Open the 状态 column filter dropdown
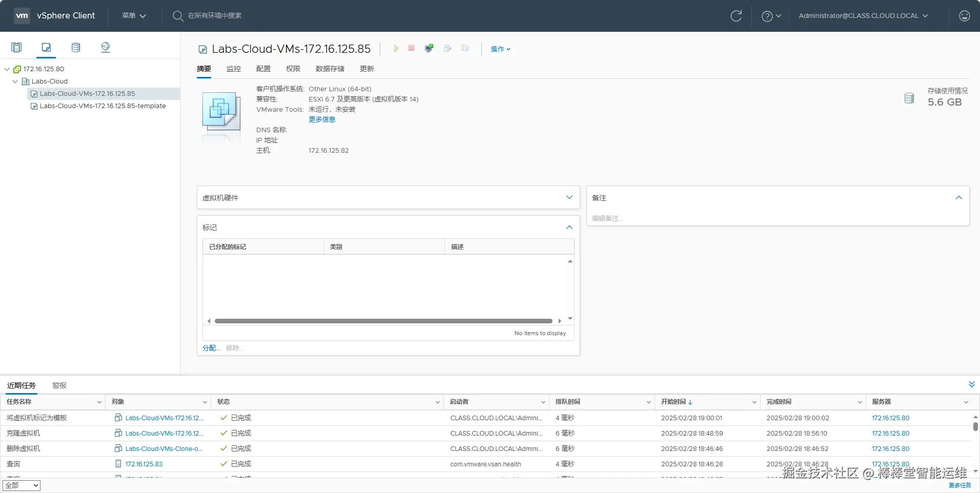 click(x=438, y=402)
